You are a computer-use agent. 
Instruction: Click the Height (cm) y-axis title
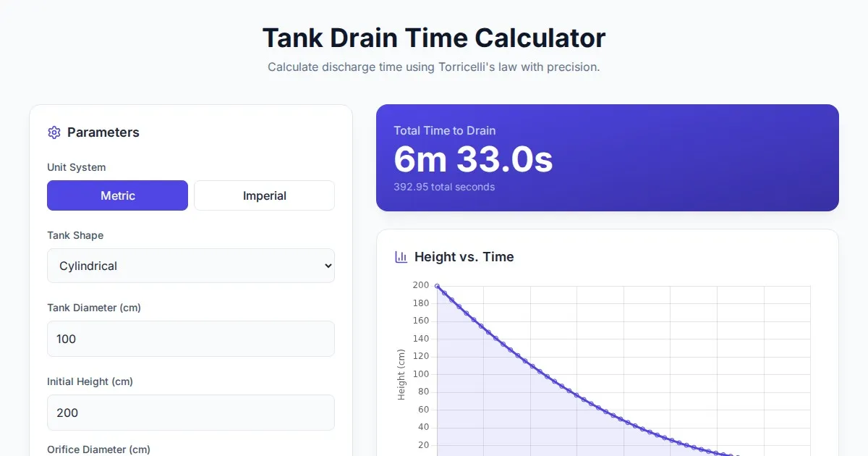[401, 374]
